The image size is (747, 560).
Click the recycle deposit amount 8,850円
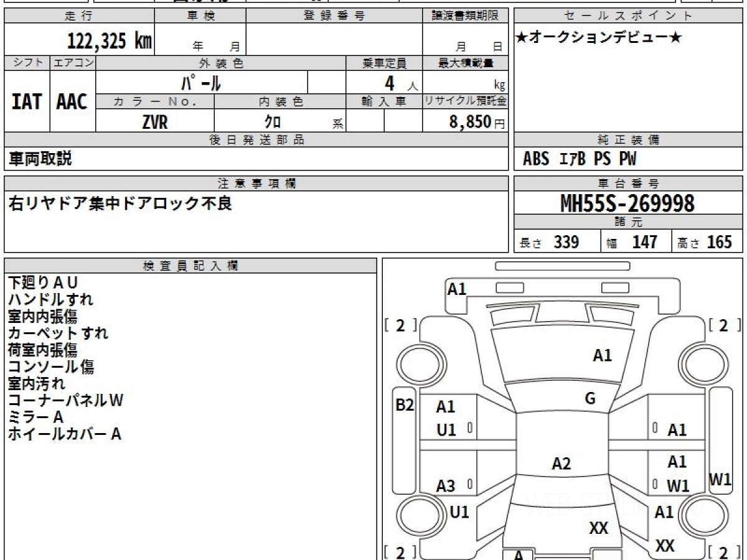click(477, 122)
